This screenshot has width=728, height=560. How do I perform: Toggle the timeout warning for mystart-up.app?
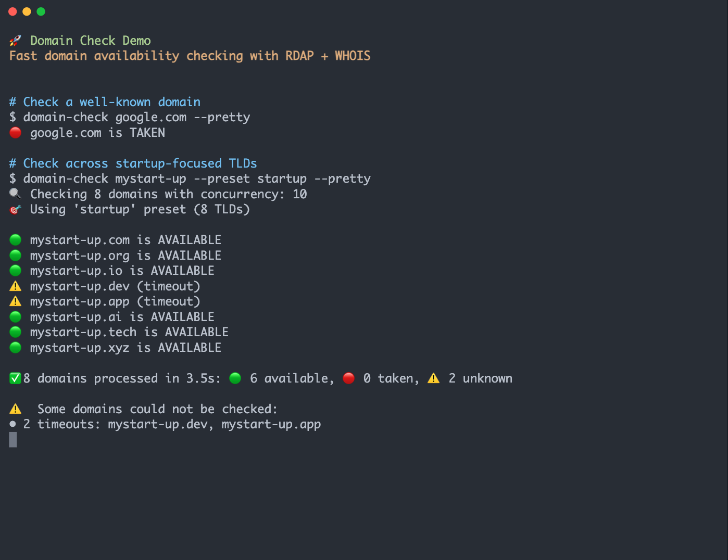[x=15, y=301]
